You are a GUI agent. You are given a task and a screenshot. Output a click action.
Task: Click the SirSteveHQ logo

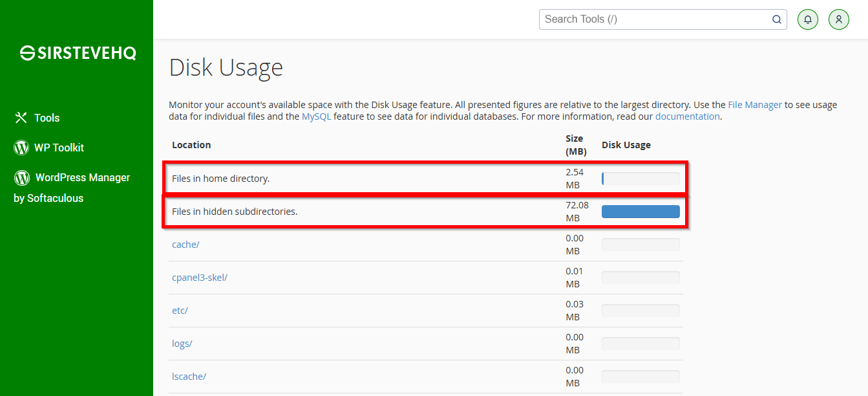click(x=78, y=53)
